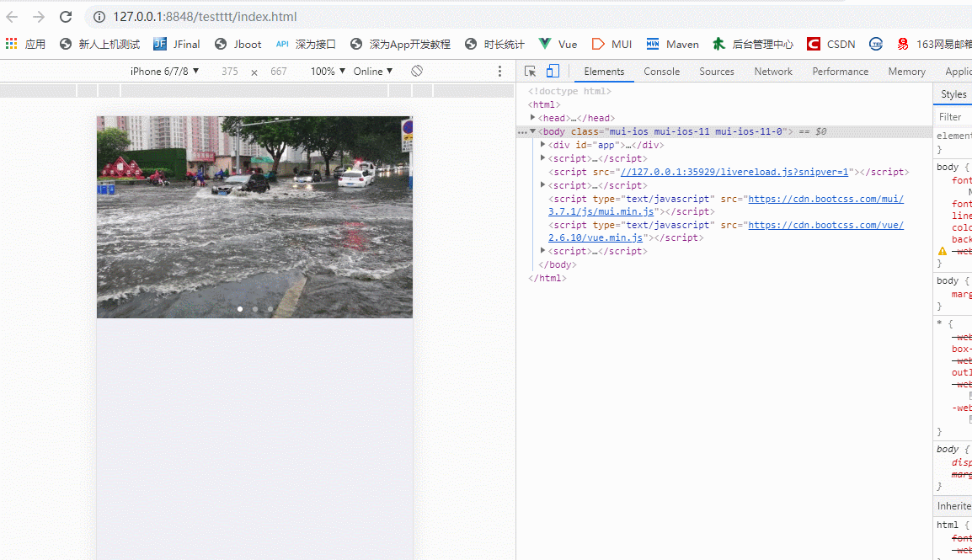Select the first slider indicator dot
Screen dimensions: 972x560
(240, 308)
